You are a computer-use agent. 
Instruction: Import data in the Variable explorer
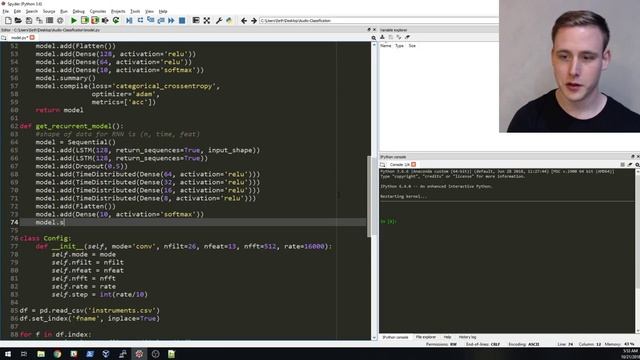382,37
